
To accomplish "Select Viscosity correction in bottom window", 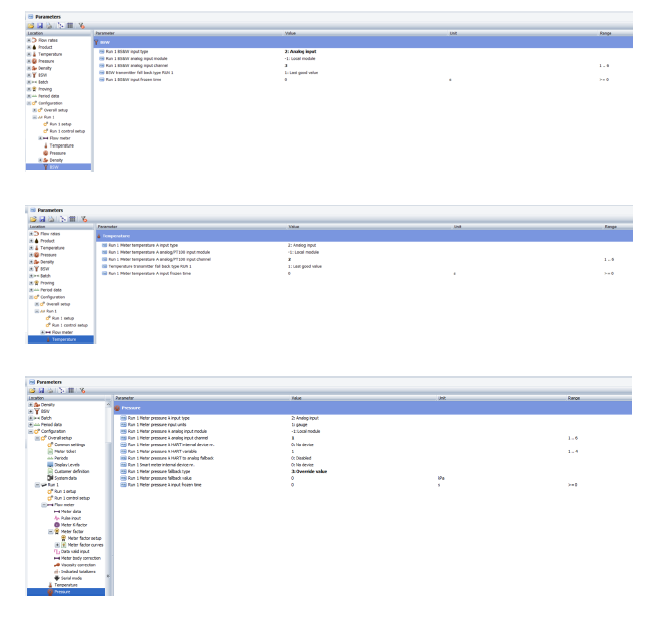I will pos(78,565).
